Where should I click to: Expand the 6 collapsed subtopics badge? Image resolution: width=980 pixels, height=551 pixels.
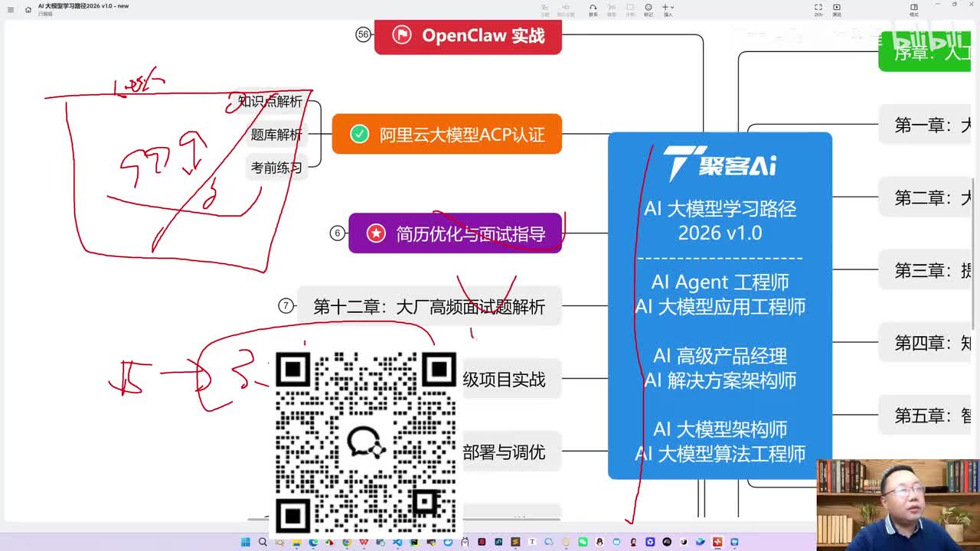click(x=337, y=233)
